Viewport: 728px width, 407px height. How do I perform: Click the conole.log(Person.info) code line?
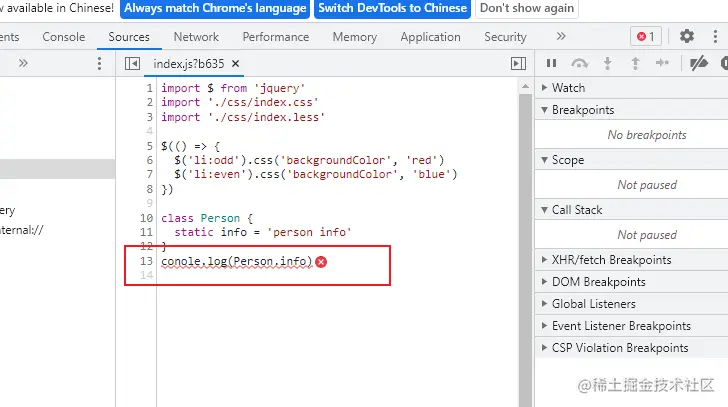click(x=237, y=262)
